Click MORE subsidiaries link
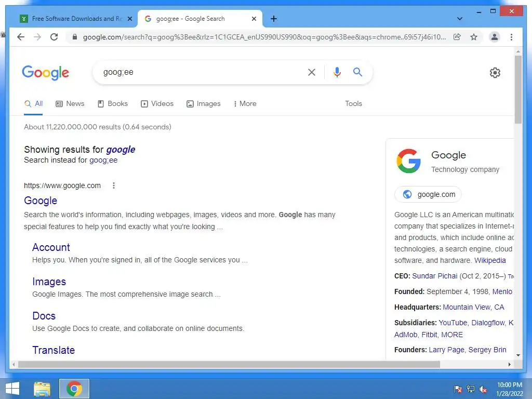Viewport: 532px width, 399px height. pyautogui.click(x=452, y=335)
